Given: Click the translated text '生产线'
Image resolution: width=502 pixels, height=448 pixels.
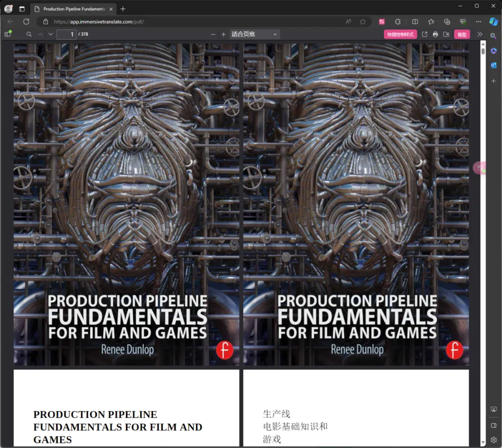Looking at the screenshot, I should coord(277,414).
